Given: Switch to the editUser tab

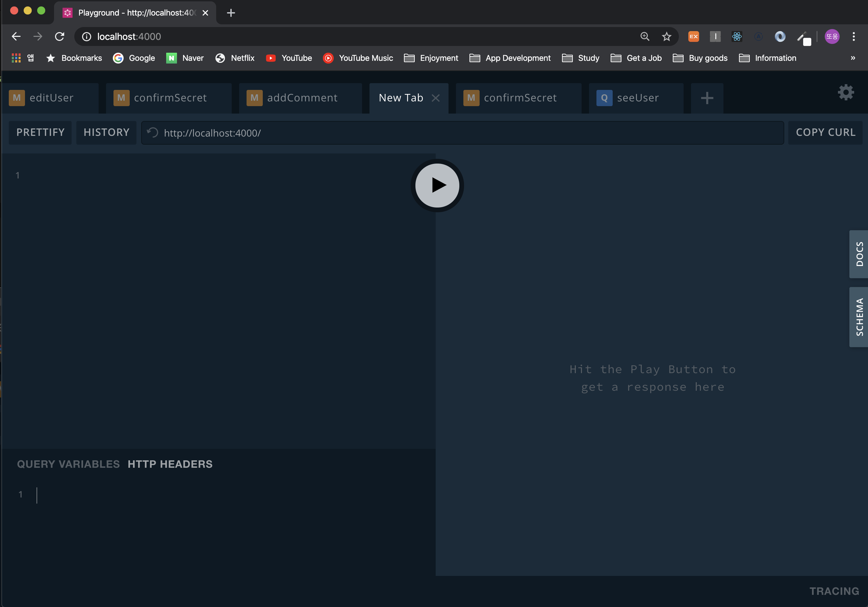Looking at the screenshot, I should pyautogui.click(x=50, y=98).
